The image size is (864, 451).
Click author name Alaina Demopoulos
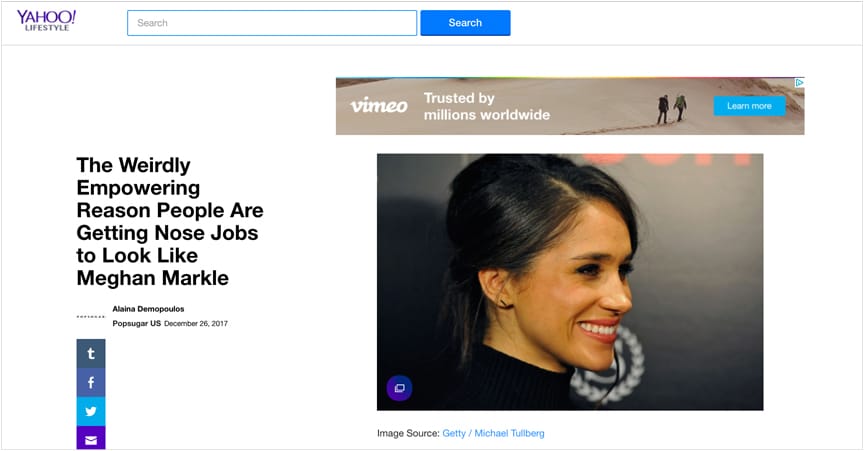[x=148, y=309]
